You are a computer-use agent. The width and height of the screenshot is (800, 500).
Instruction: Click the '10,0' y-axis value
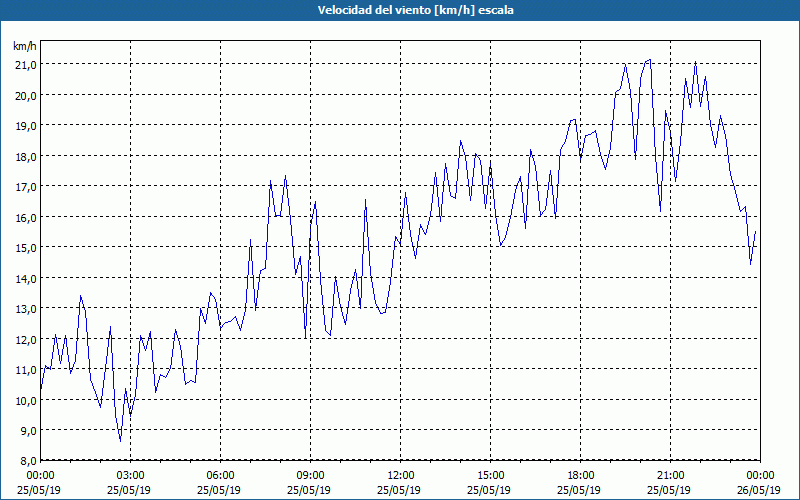pyautogui.click(x=27, y=401)
